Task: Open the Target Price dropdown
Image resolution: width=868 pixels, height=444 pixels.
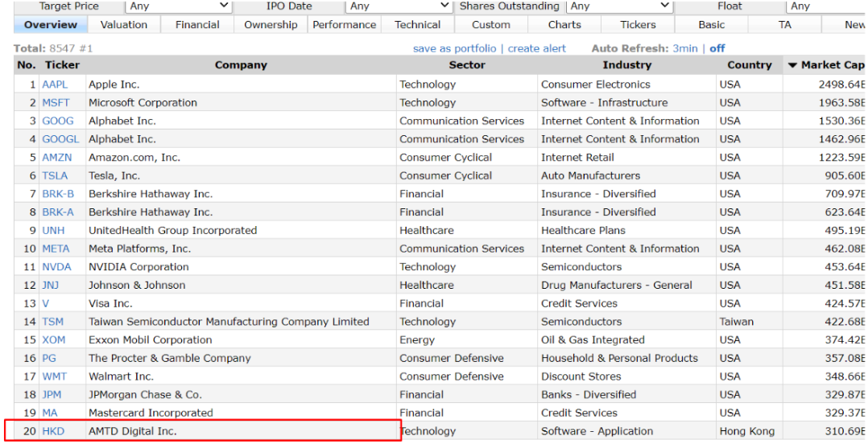Action: tap(178, 6)
